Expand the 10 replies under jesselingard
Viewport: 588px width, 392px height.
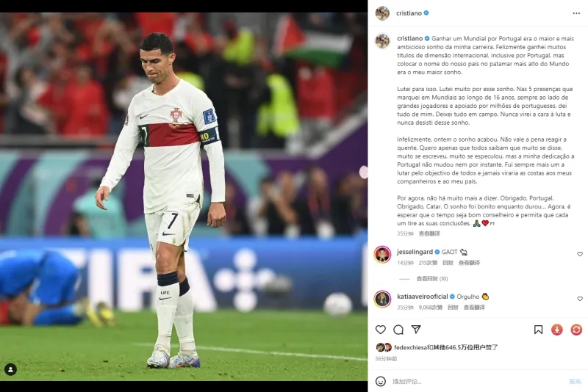click(432, 278)
